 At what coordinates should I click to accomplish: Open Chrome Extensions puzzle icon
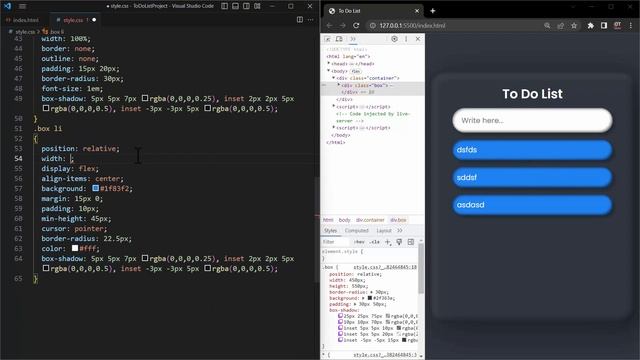coord(591,25)
